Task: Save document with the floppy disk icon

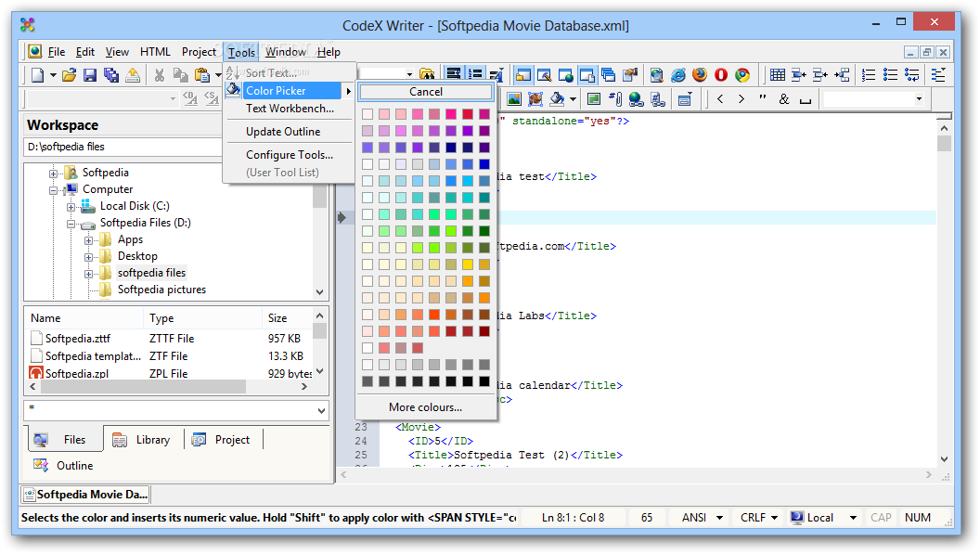Action: [x=90, y=75]
